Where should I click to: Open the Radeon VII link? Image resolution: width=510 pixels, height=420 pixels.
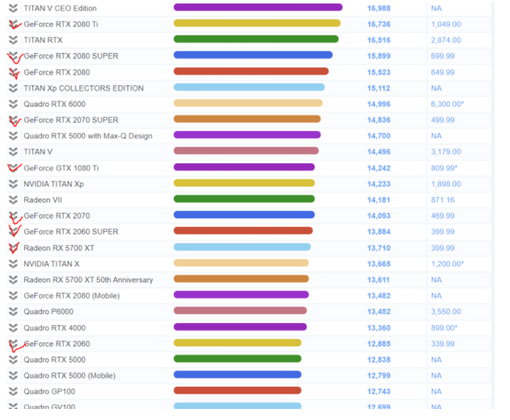point(43,200)
